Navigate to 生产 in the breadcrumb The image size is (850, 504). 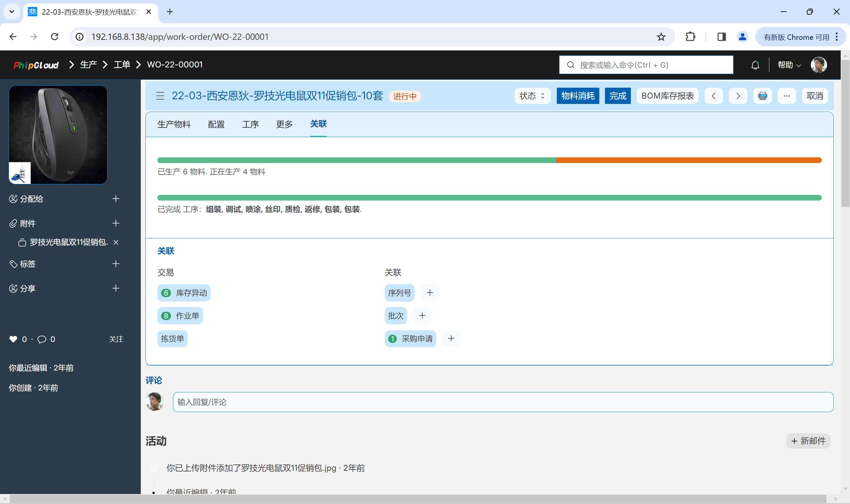pos(88,65)
